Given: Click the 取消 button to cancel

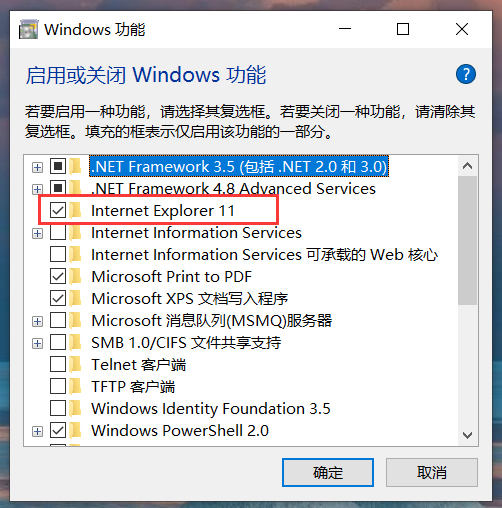Looking at the screenshot, I should [432, 472].
